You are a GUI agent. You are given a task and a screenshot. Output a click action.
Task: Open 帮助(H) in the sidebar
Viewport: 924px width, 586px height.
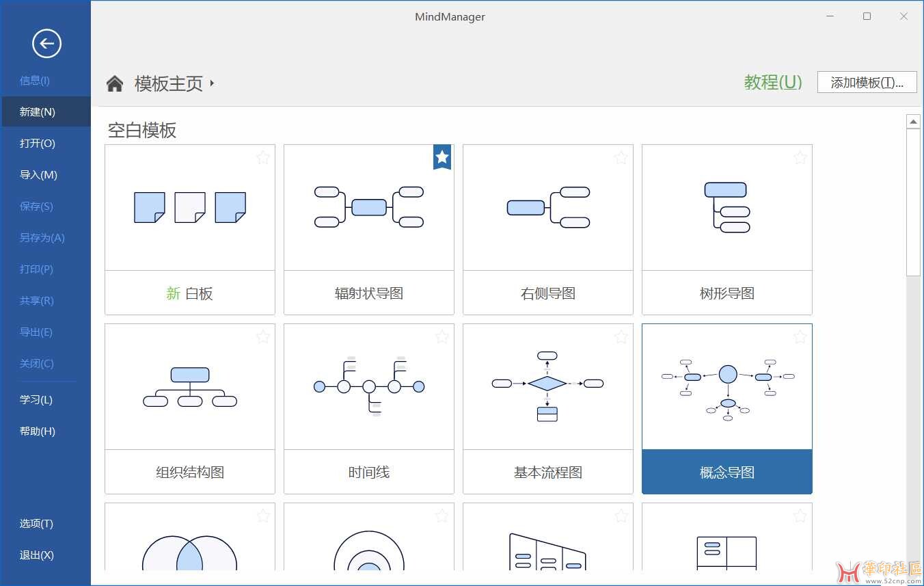tap(38, 431)
